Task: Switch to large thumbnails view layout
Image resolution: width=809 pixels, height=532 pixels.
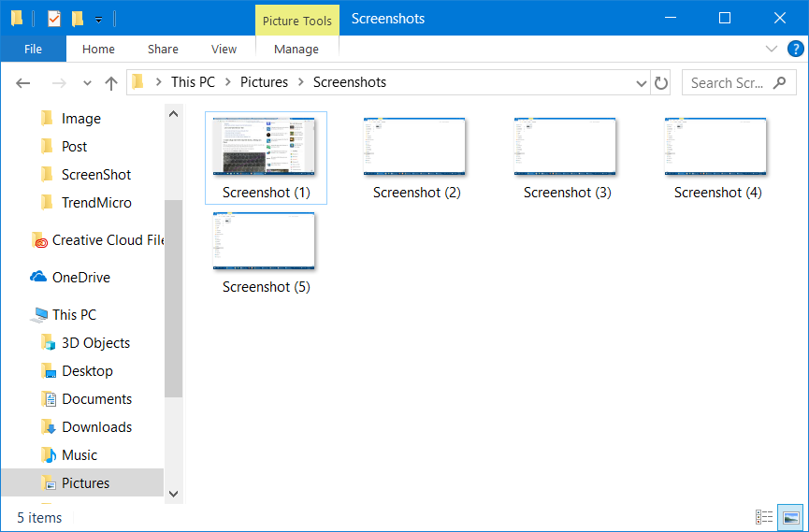Action: 790,517
